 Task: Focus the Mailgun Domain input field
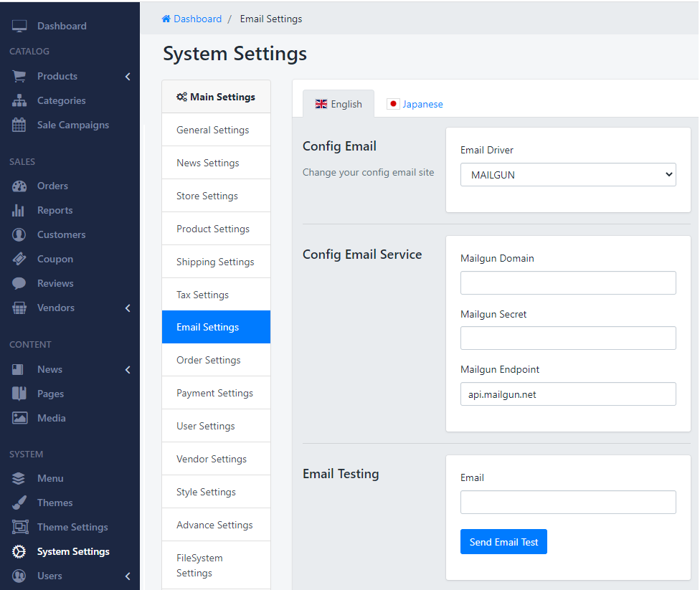pyautogui.click(x=567, y=282)
